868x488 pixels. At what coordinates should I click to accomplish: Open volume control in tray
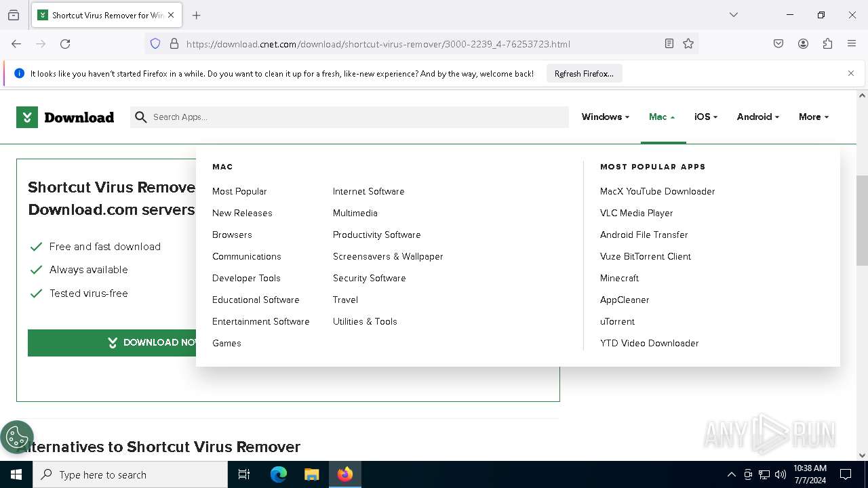tap(781, 474)
